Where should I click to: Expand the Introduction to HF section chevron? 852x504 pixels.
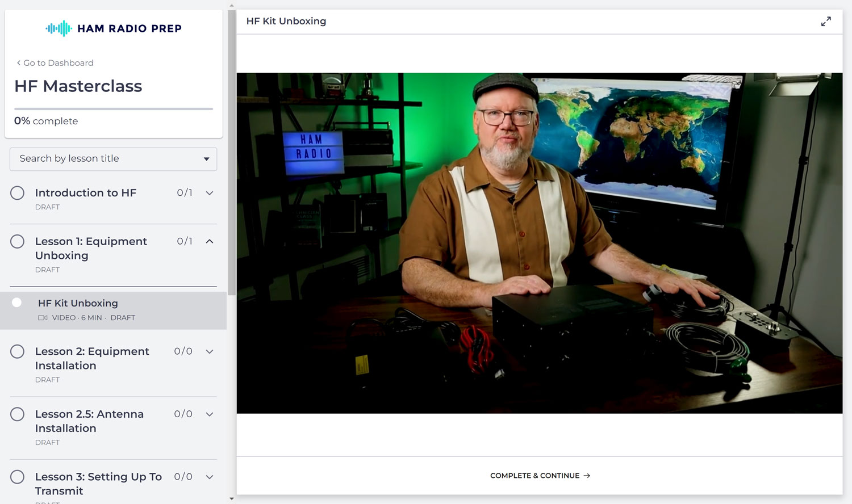(210, 193)
